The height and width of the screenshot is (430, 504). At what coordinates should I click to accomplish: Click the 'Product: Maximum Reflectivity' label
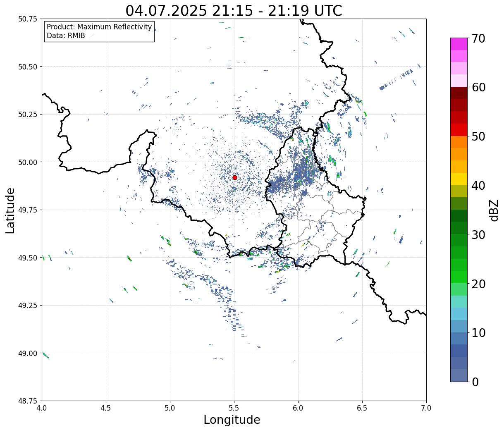click(x=99, y=27)
